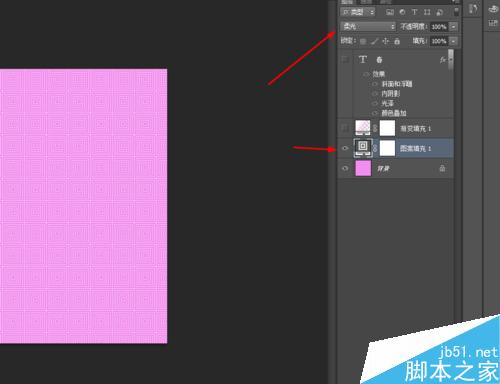Open the History panel dock icon
The image size is (500, 384).
click(473, 9)
